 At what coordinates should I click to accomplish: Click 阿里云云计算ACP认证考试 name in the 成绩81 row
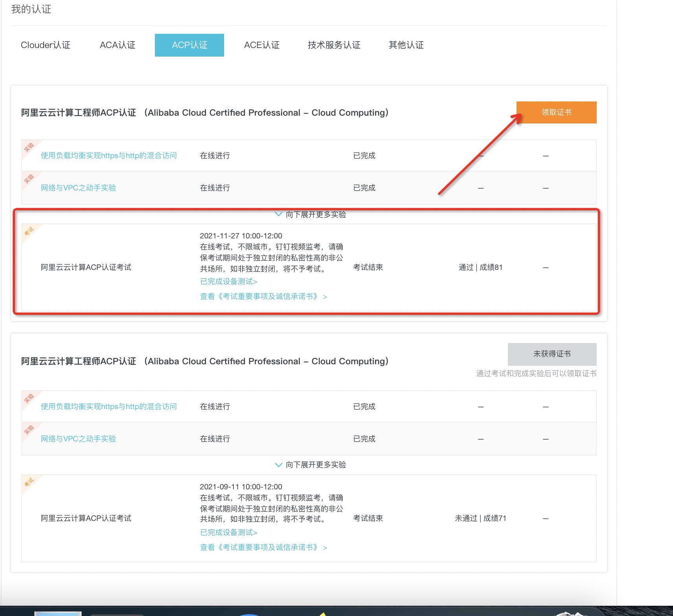tap(86, 267)
